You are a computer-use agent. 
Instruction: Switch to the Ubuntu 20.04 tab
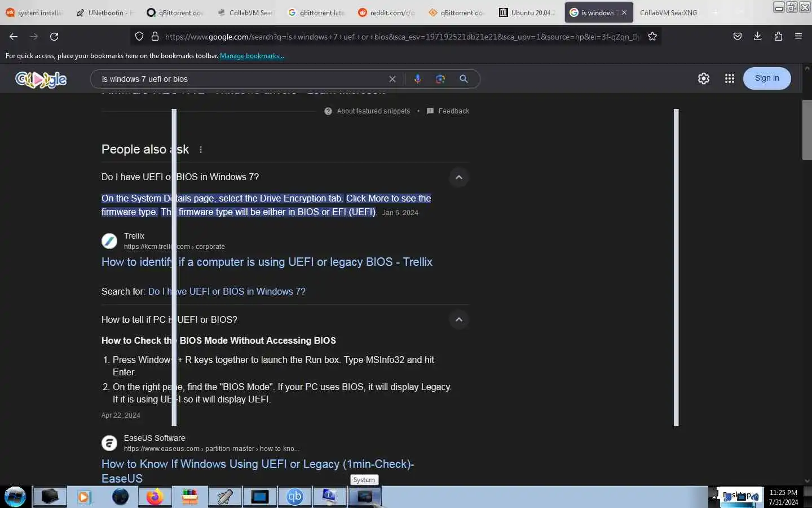pyautogui.click(x=528, y=12)
